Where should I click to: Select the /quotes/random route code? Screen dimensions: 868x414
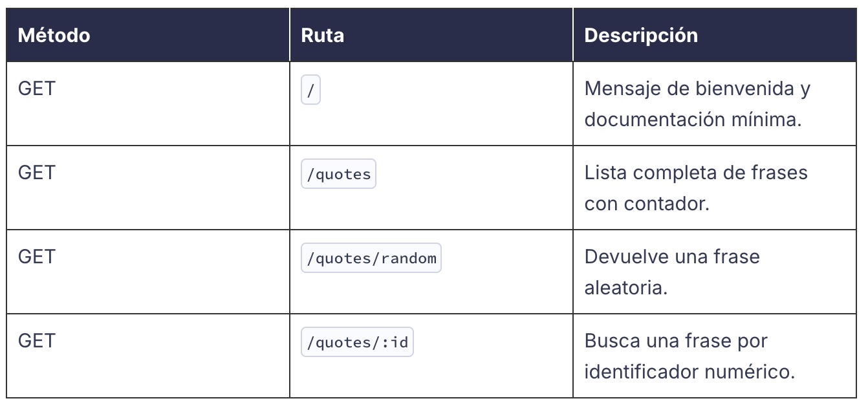click(x=371, y=259)
